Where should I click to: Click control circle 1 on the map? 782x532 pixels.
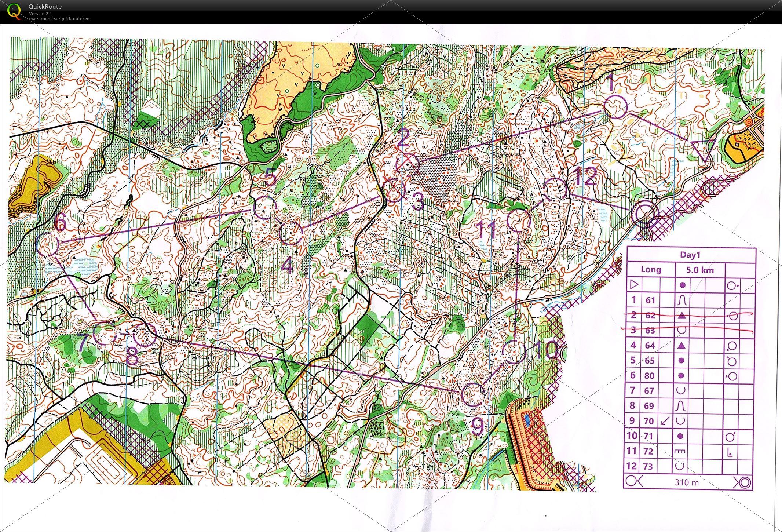coord(615,107)
